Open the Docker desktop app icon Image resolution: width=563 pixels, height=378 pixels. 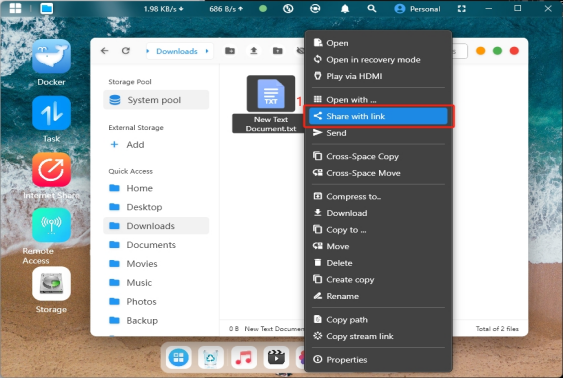[51, 57]
